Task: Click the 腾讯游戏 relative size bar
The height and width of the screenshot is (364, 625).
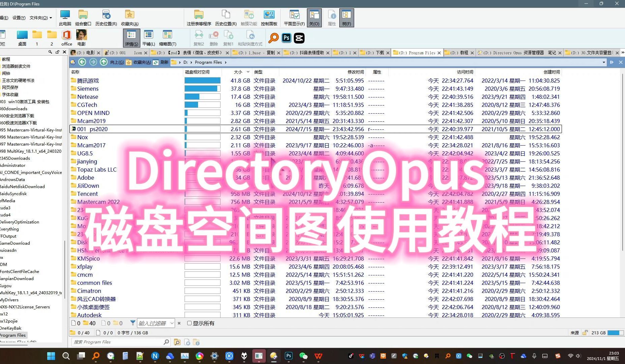Action: click(202, 81)
